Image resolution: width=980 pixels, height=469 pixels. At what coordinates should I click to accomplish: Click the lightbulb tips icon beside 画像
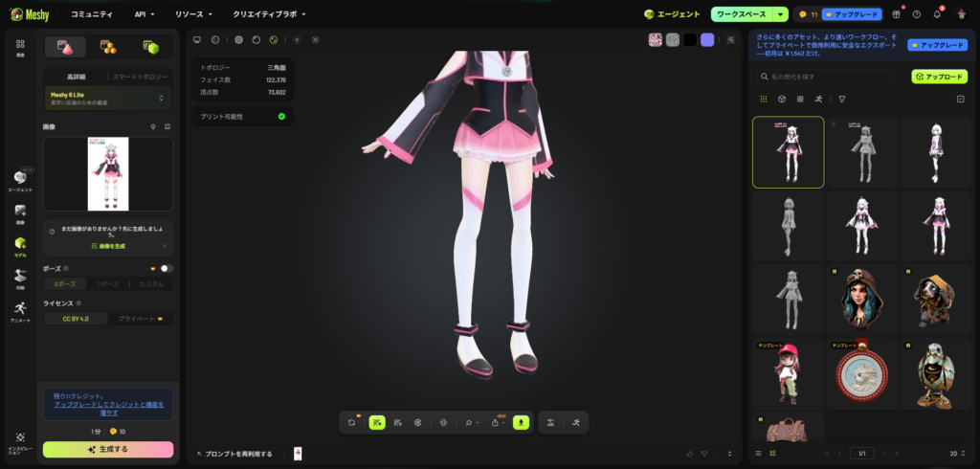click(153, 126)
